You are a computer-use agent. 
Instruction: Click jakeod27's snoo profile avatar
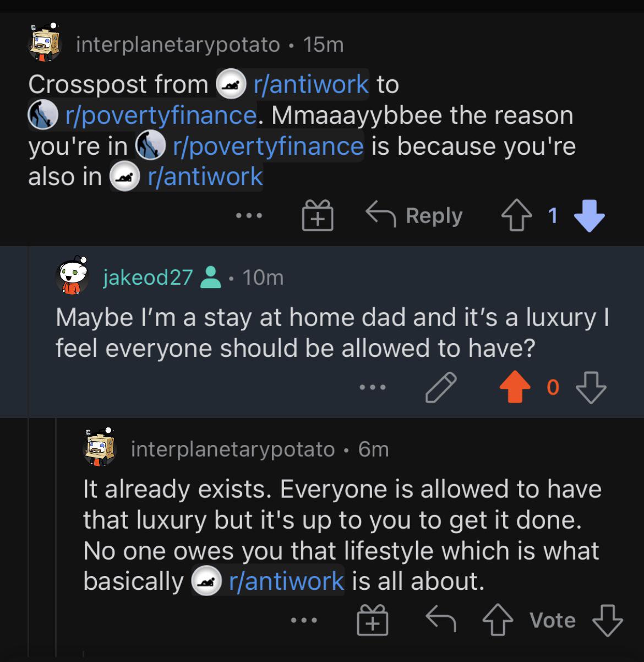(72, 278)
